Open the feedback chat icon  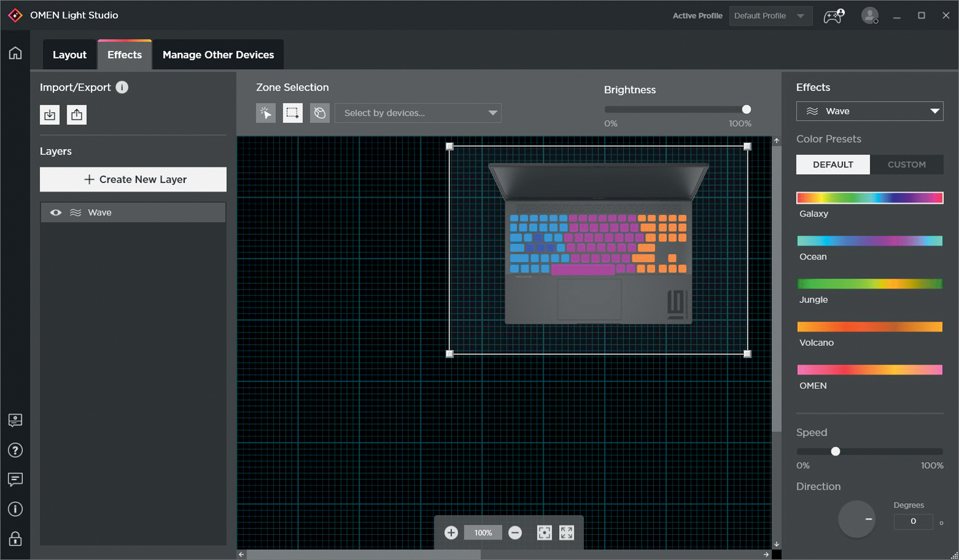15,480
